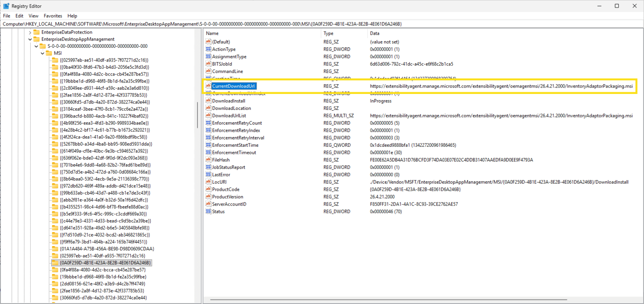Screen dimensions: 644x304
Task: Click the DownloadLocation string value icon
Action: 208,108
